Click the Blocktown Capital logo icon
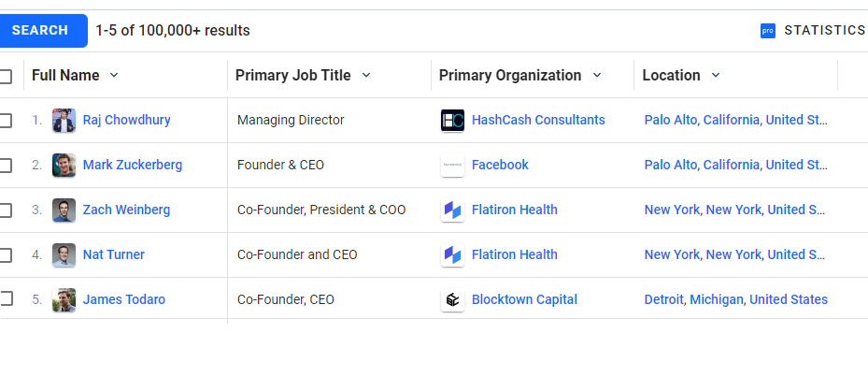868x377 pixels. click(x=452, y=300)
